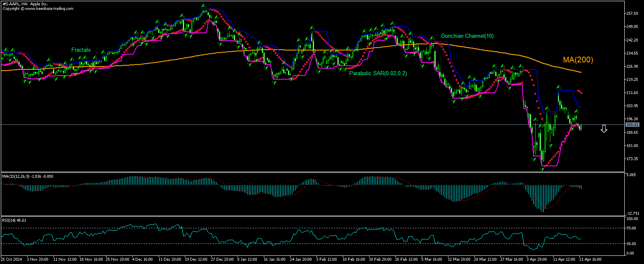This screenshot has width=644, height=264.
Task: Click the white down arrow forecast icon
Action: [x=604, y=129]
